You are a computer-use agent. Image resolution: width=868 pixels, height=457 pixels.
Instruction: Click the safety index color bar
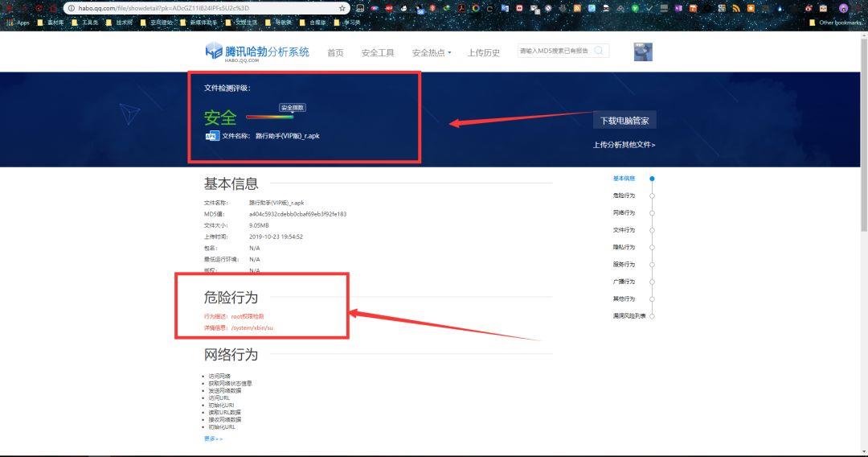tap(270, 117)
